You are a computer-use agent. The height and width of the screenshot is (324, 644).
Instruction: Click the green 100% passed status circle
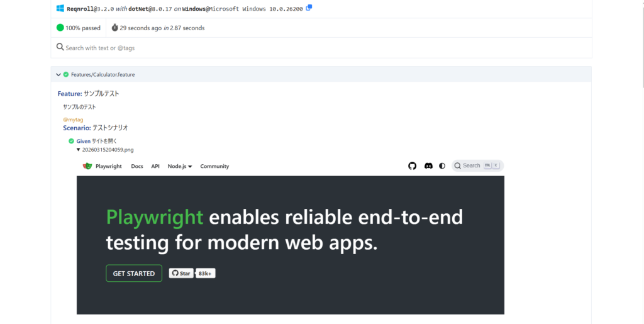[60, 28]
